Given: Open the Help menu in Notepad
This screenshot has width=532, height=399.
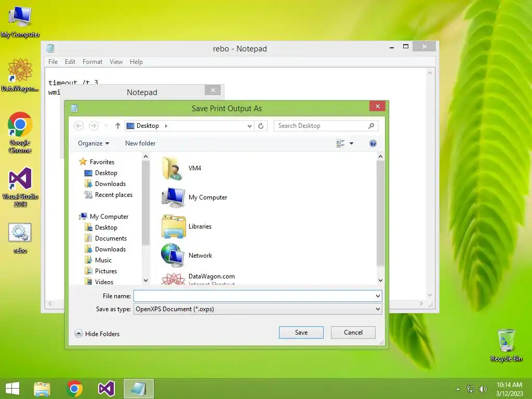Looking at the screenshot, I should [x=136, y=62].
